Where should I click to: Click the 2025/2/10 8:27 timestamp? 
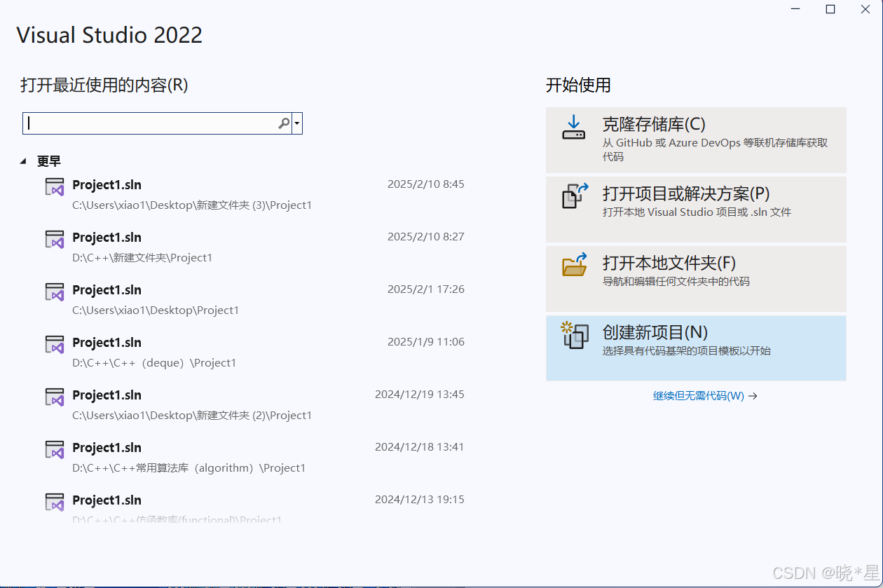click(426, 237)
